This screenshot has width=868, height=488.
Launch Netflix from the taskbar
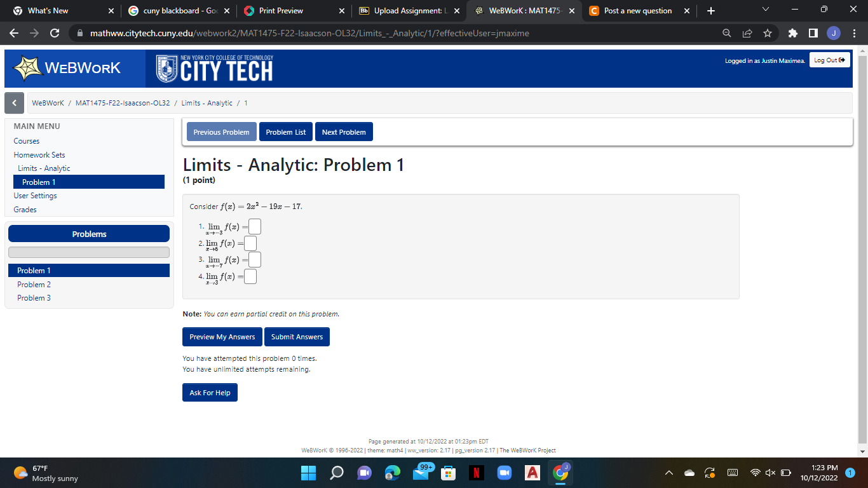pyautogui.click(x=476, y=473)
